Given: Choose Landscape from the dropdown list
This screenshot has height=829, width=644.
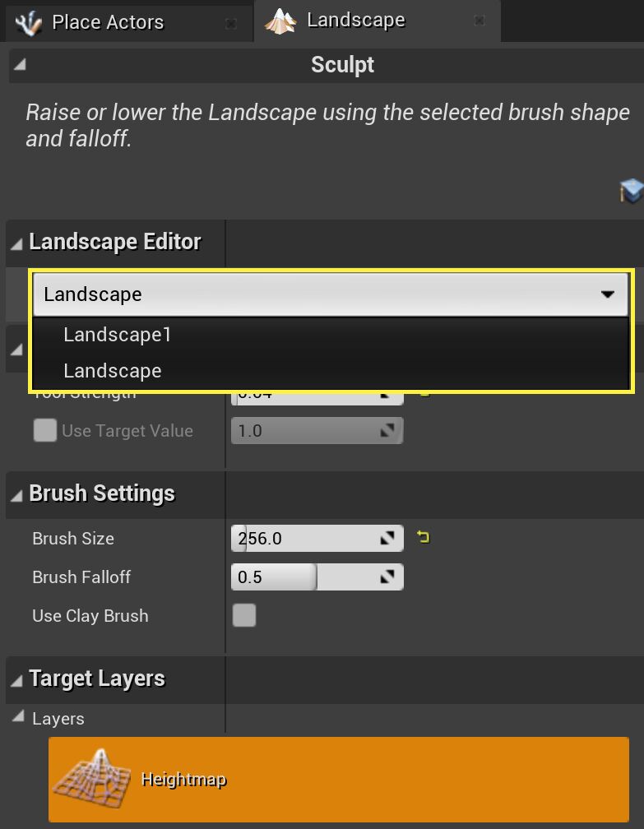Looking at the screenshot, I should 112,370.
